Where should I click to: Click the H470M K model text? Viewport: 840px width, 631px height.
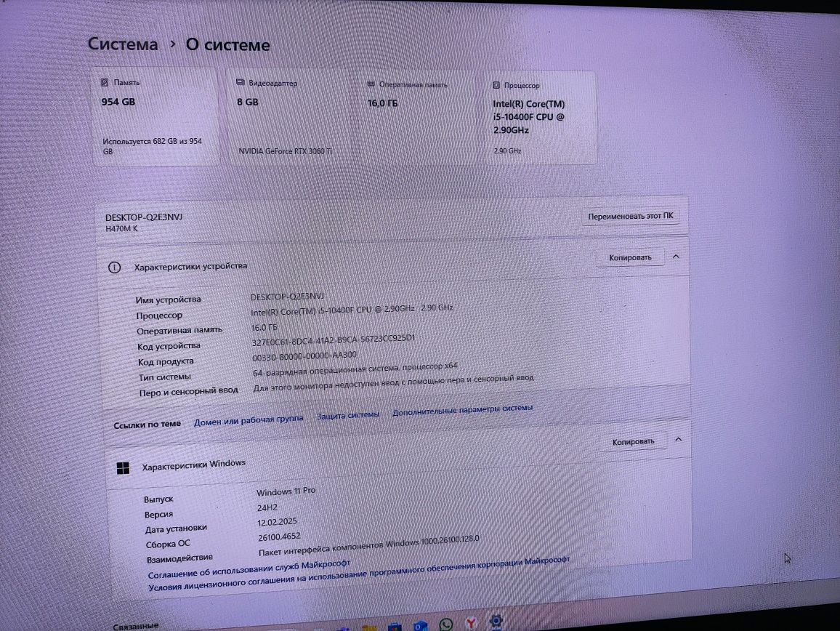[121, 228]
